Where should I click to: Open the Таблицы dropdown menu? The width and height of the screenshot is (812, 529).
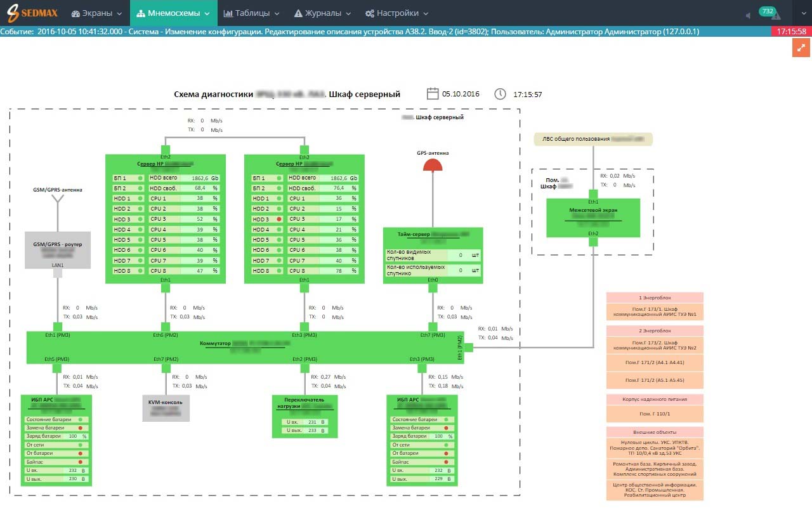[x=252, y=13]
